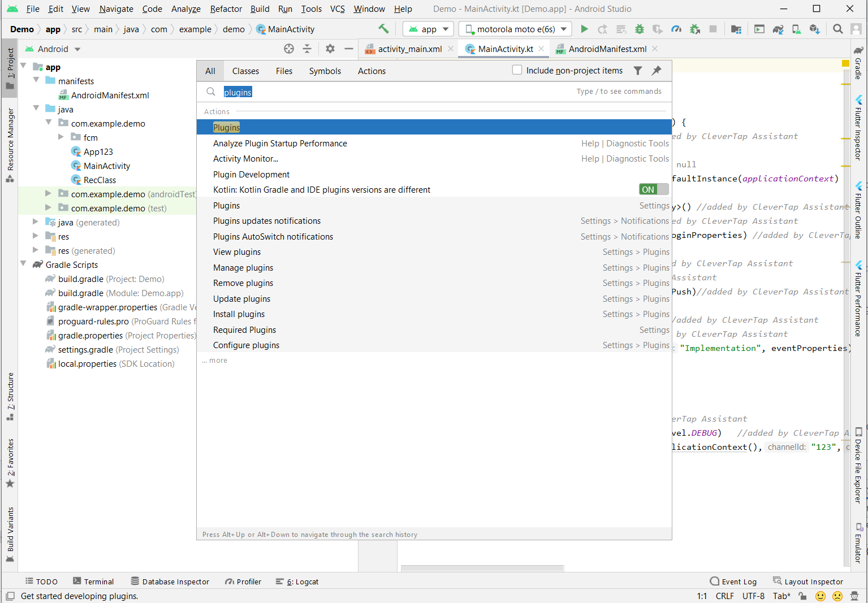Viewport: 868px width, 603px height.
Task: Click the Run with Coverage icon
Action: [658, 29]
